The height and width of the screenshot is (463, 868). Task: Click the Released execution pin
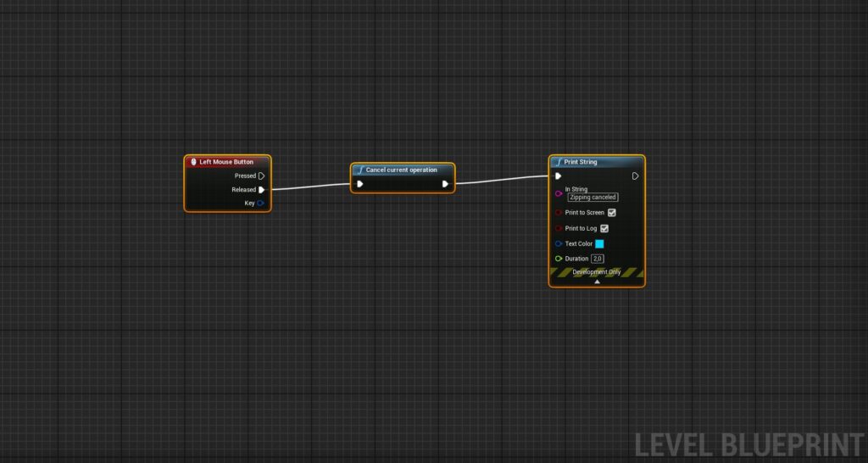[x=261, y=190]
